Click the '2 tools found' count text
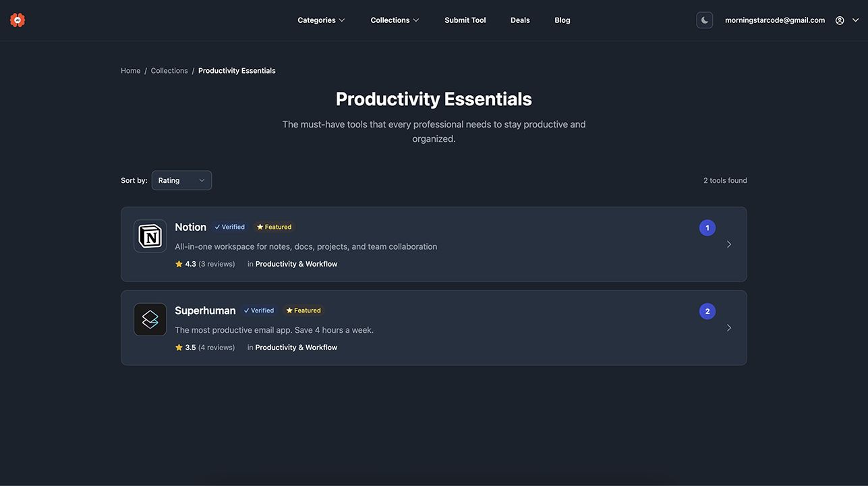Viewport: 868px width, 486px height. point(725,180)
